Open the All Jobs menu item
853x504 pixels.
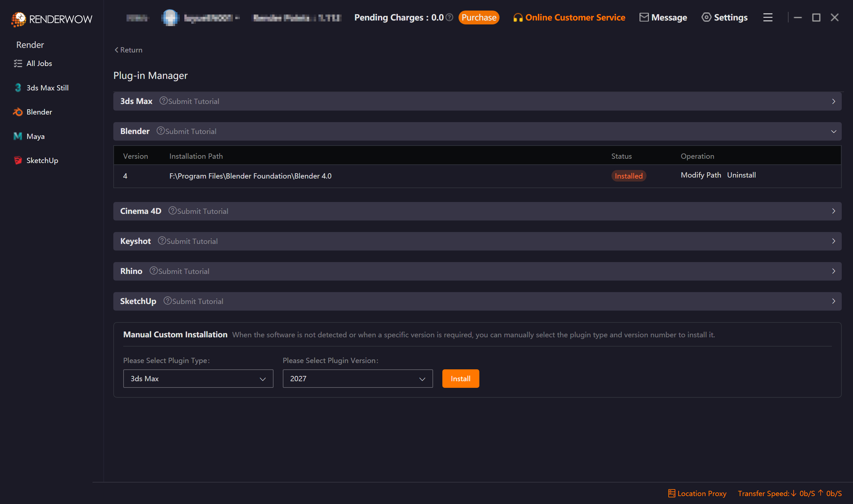39,63
